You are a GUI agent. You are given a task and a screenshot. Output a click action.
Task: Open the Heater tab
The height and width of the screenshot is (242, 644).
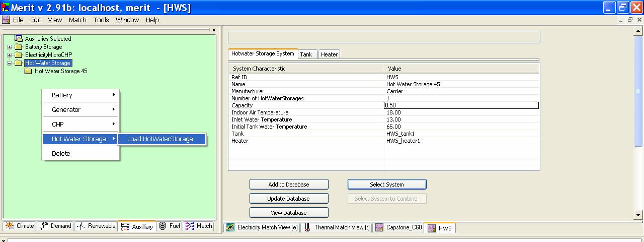click(329, 54)
